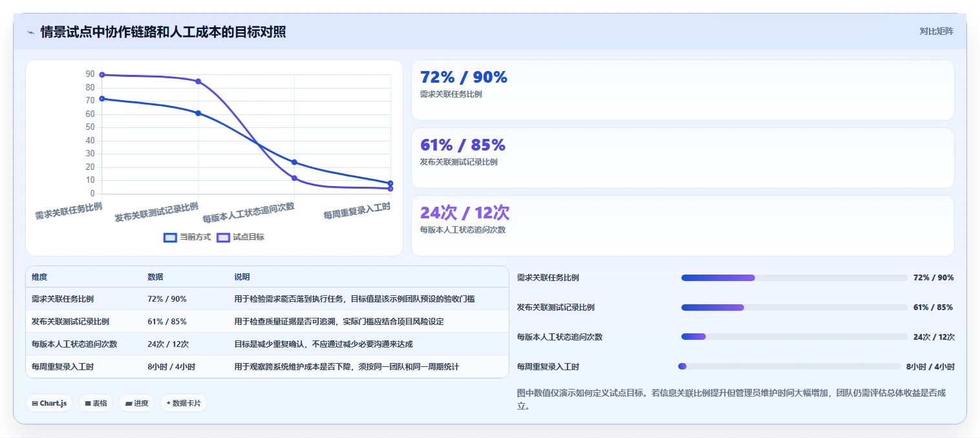Click the lightning icon beside the title
980x438 pixels.
point(30,32)
